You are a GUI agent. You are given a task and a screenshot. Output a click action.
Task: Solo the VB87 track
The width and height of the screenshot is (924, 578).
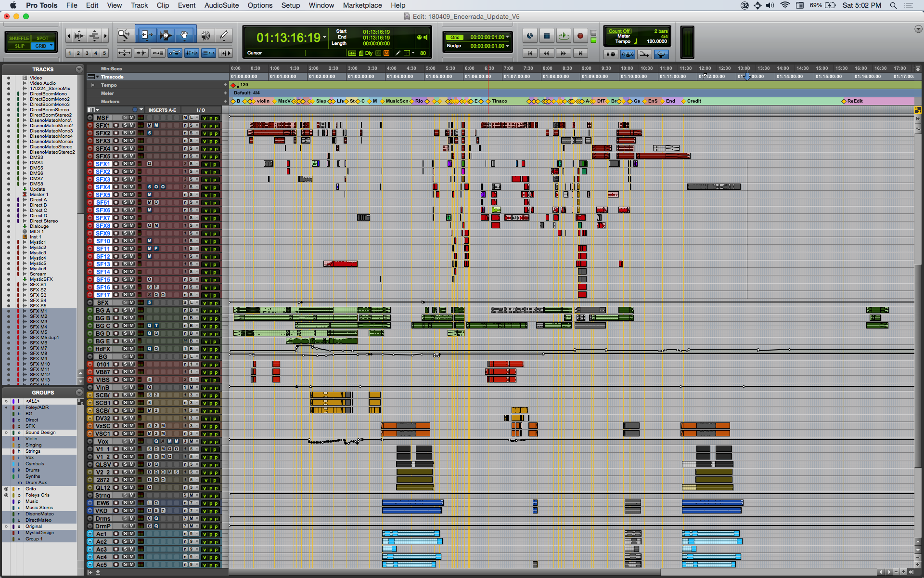click(x=125, y=372)
